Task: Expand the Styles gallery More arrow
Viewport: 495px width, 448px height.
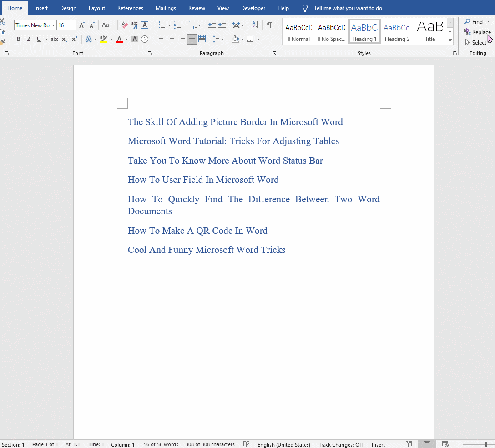Action: [x=450, y=40]
